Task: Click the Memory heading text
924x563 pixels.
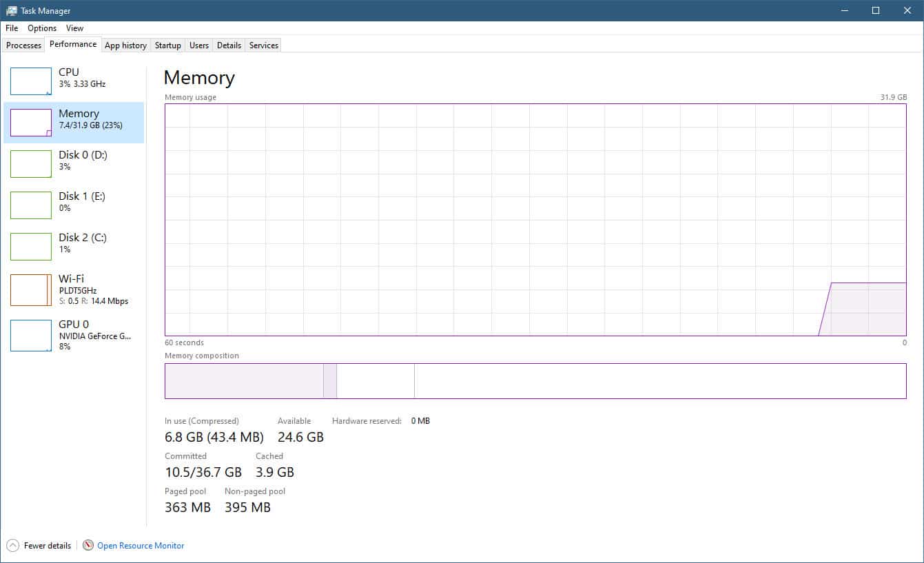Action: coord(199,78)
